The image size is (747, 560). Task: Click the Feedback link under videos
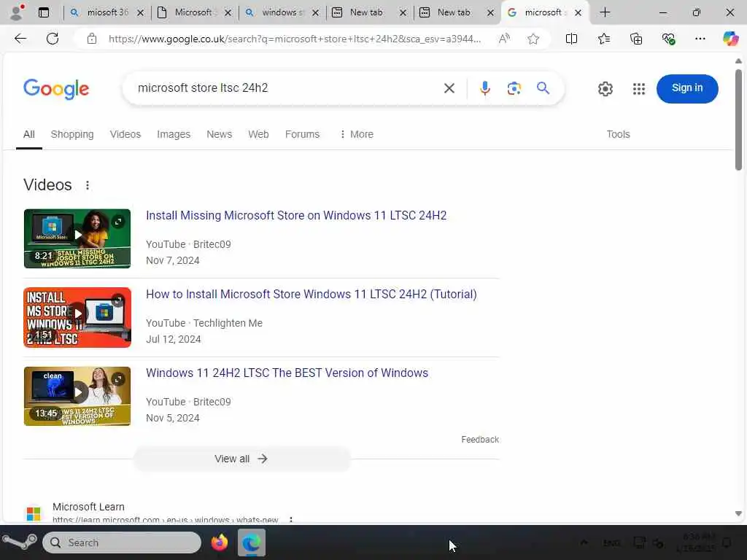pyautogui.click(x=480, y=440)
